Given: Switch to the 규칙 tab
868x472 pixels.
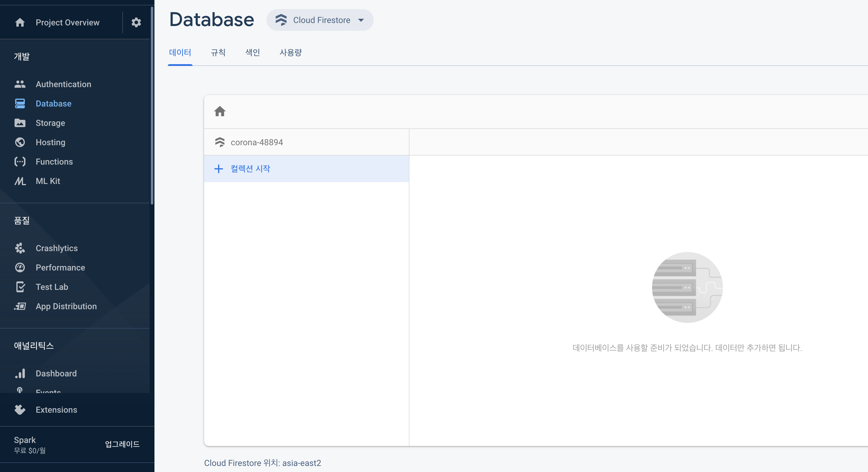Looking at the screenshot, I should [218, 53].
